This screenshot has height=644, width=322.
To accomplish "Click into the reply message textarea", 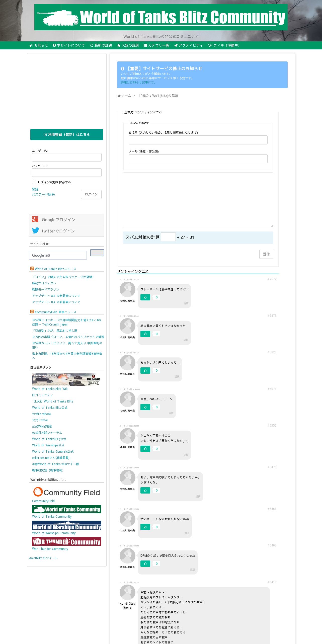I will click(x=198, y=200).
